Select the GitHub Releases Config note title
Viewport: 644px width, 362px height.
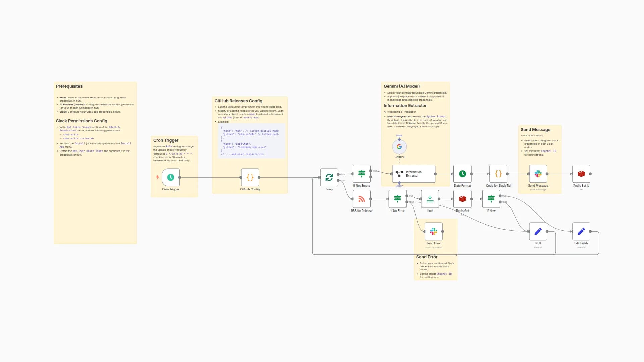(x=238, y=101)
